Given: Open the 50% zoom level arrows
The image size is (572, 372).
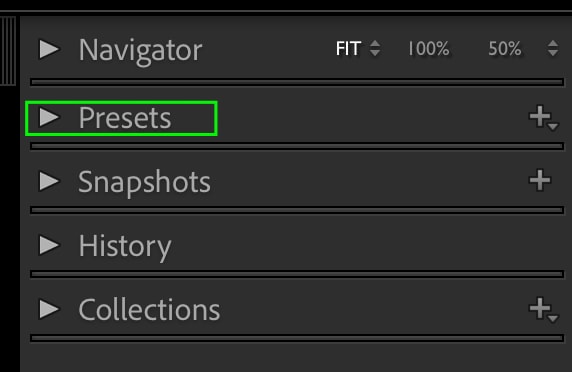Looking at the screenshot, I should point(553,48).
